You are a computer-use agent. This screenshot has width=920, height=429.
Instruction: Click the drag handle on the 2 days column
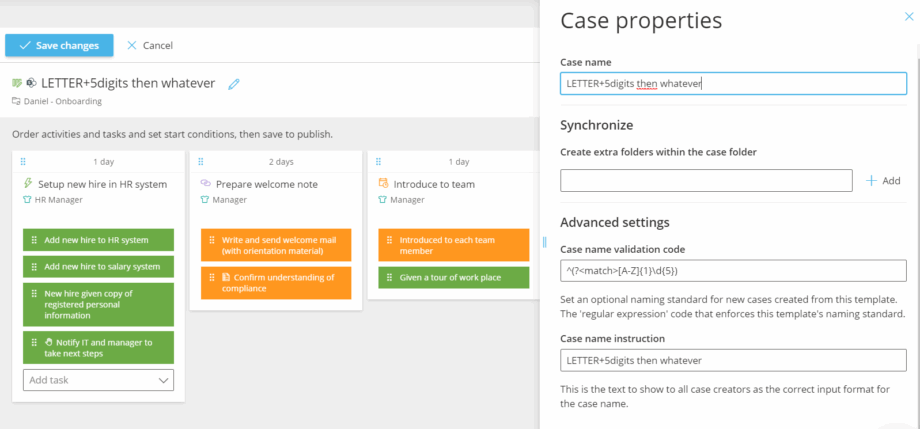pyautogui.click(x=200, y=162)
